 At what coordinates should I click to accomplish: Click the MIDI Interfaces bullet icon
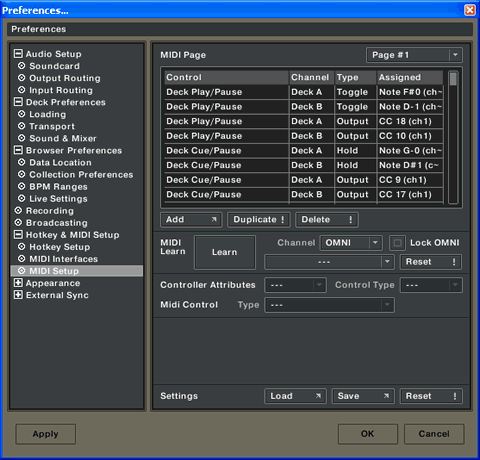(22, 259)
